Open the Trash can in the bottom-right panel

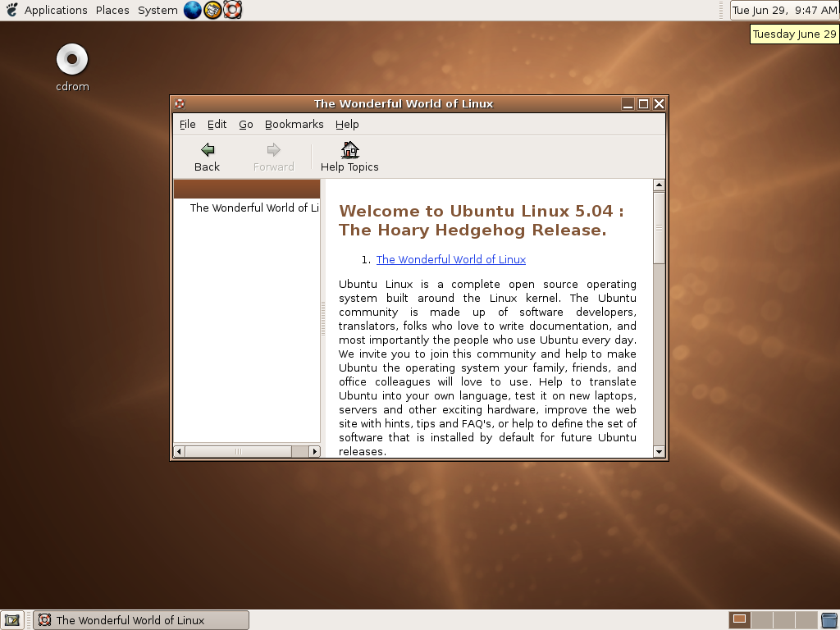(x=829, y=619)
